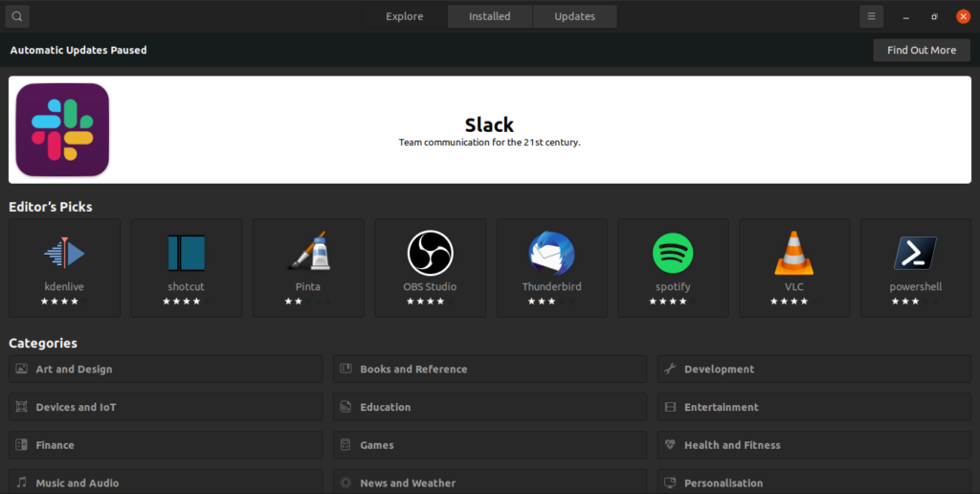980x494 pixels.
Task: Browse the Music and Audio category
Action: pos(166,483)
